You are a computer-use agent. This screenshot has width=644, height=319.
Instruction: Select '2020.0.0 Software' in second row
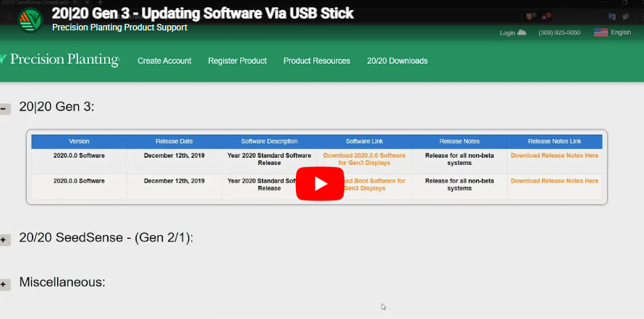point(79,181)
